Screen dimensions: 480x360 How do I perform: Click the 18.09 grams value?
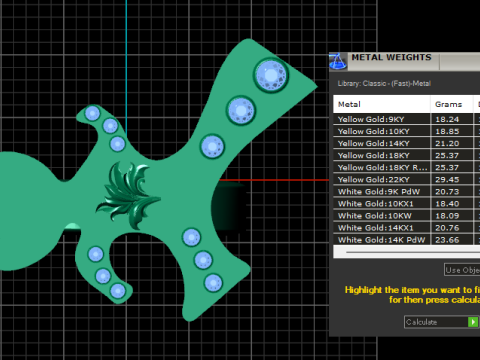pyautogui.click(x=447, y=216)
